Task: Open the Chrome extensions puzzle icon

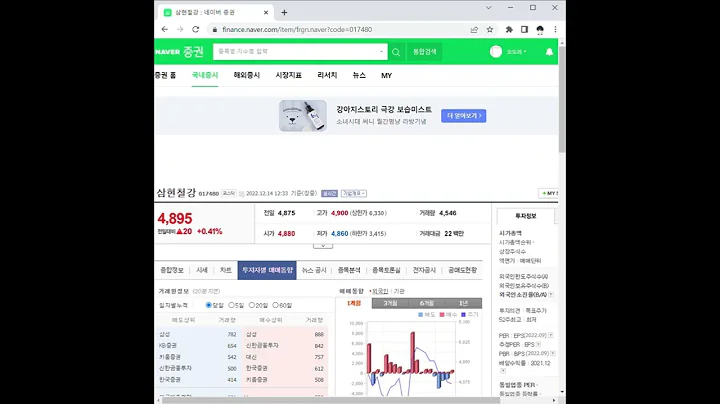Action: [509, 29]
